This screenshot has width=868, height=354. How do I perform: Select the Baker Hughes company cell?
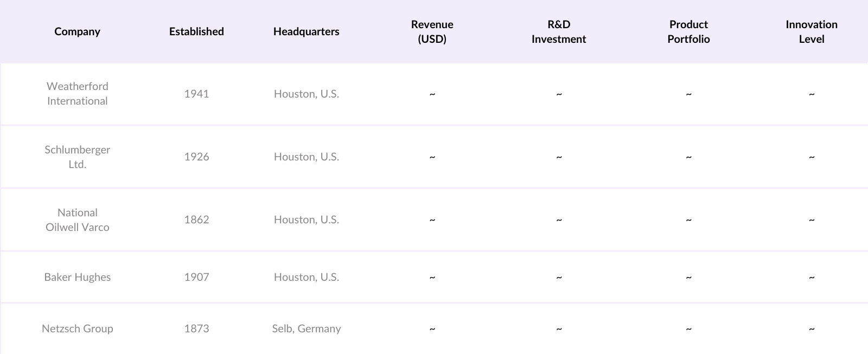77,277
